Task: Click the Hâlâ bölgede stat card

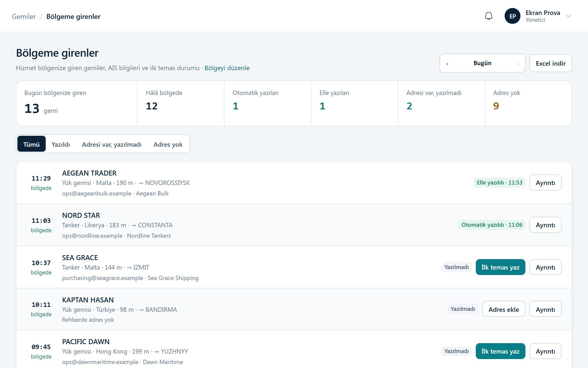Action: coord(181,103)
